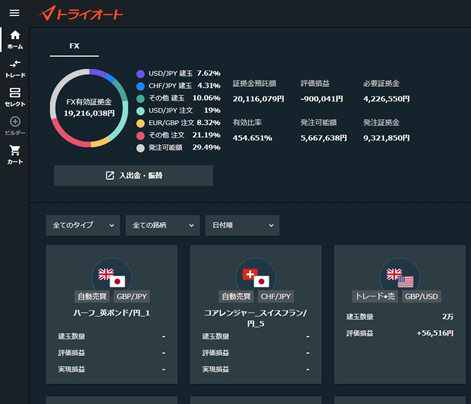Click 自動売買 tag on GBP/JPY card
471x404 pixels.
tap(92, 296)
